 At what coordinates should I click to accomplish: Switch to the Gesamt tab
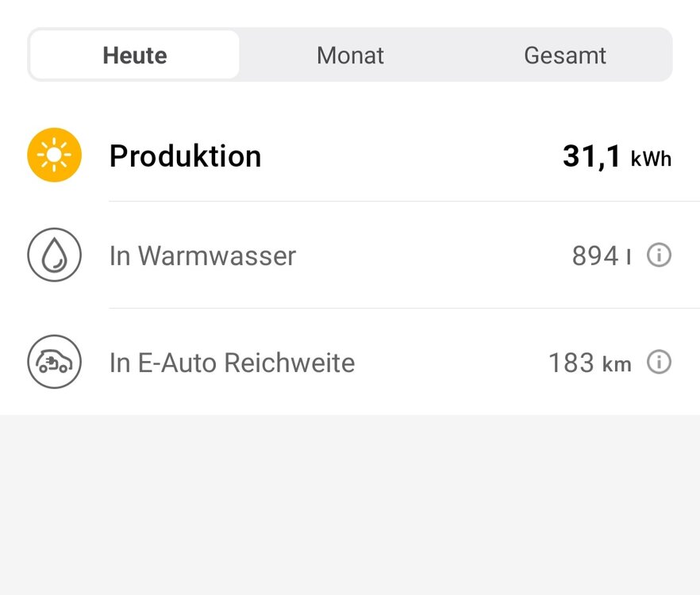point(565,55)
